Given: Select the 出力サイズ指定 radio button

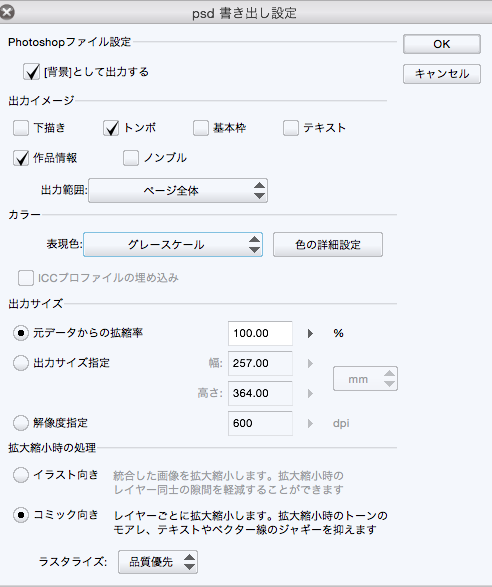Looking at the screenshot, I should [21, 363].
